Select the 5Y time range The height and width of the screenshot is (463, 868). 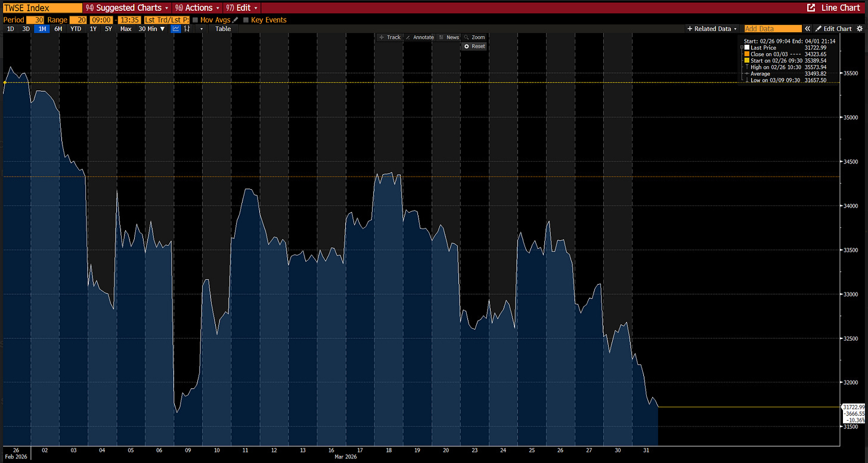pos(108,29)
